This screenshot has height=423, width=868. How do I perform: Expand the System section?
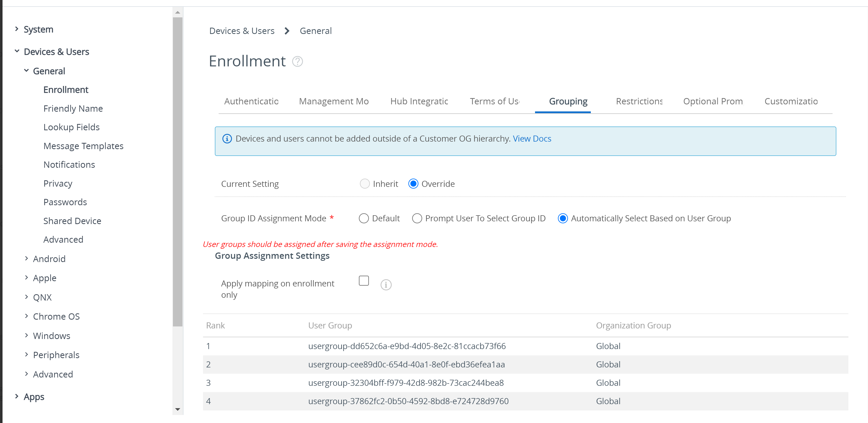(x=17, y=29)
